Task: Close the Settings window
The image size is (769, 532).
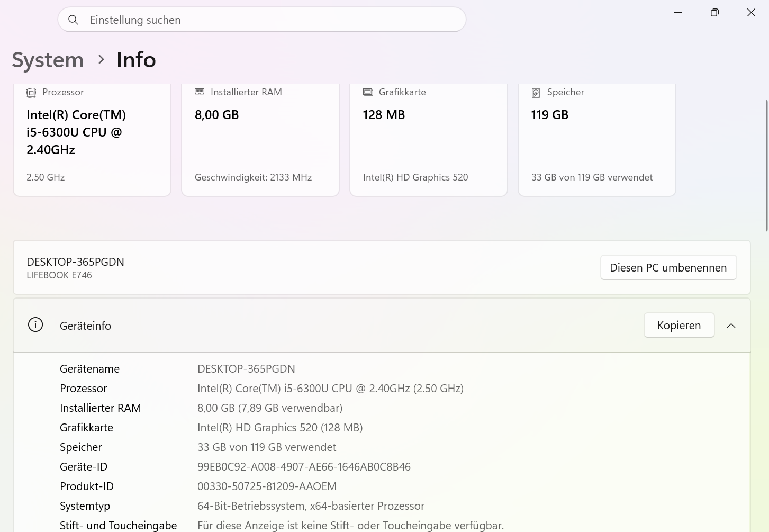Action: 751,12
